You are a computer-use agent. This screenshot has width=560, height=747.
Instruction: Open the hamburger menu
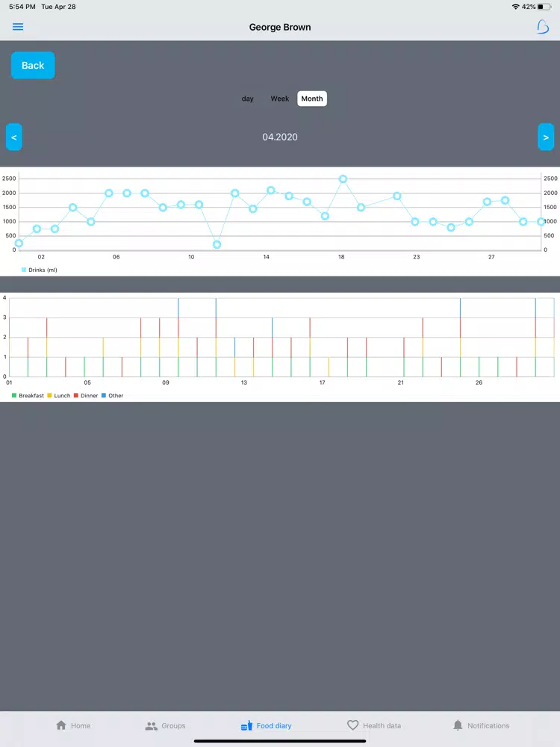[x=18, y=27]
